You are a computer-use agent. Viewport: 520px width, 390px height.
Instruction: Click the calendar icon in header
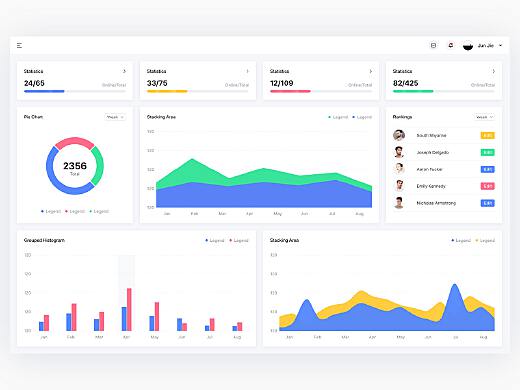(433, 45)
